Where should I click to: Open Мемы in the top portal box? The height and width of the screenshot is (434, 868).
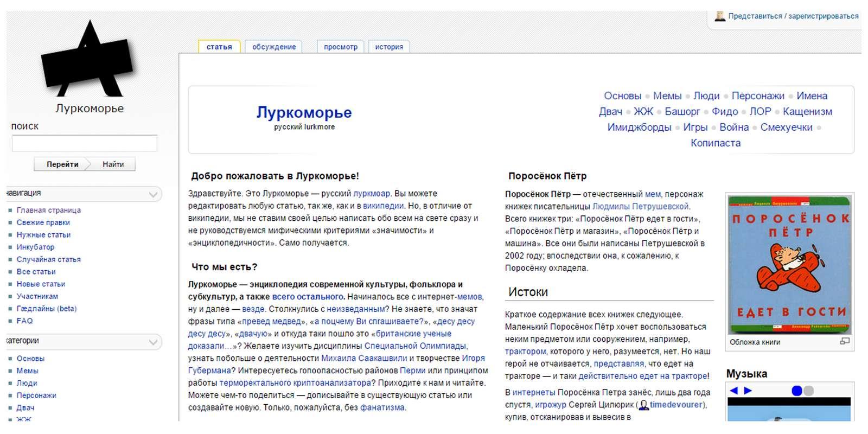click(x=667, y=96)
